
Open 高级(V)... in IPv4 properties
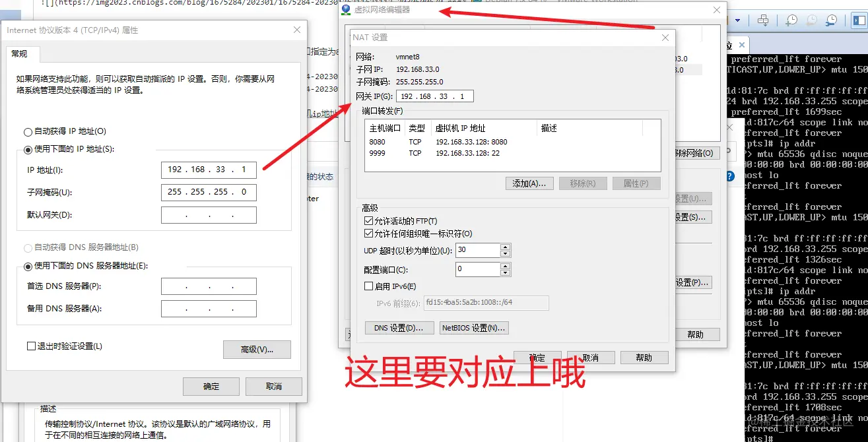pyautogui.click(x=257, y=350)
